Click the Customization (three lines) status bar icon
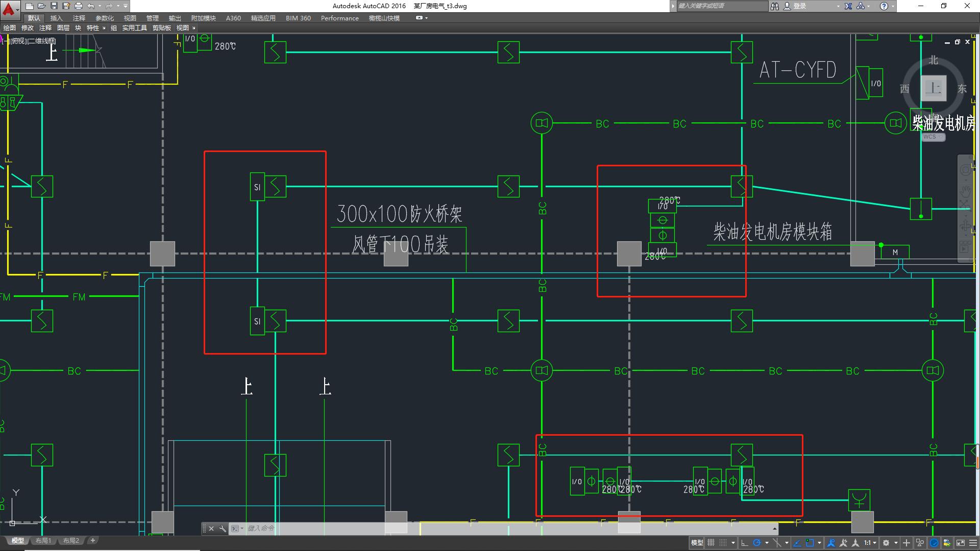This screenshot has width=980, height=551. pyautogui.click(x=973, y=543)
